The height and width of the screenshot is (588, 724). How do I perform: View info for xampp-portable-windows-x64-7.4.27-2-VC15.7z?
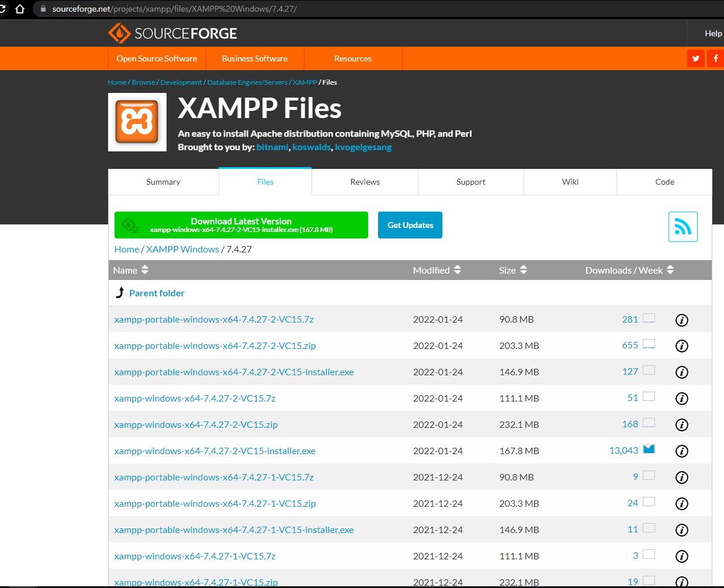point(681,320)
